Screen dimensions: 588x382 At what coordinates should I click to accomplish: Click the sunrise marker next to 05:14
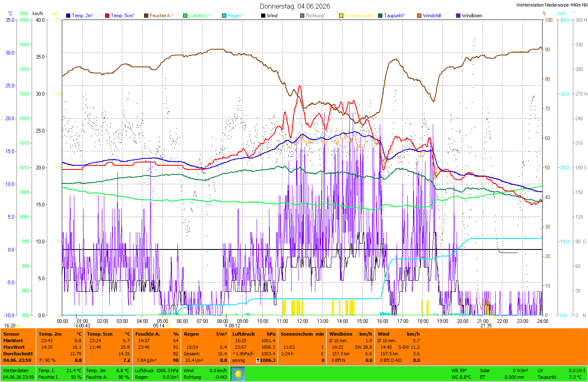coord(167,326)
